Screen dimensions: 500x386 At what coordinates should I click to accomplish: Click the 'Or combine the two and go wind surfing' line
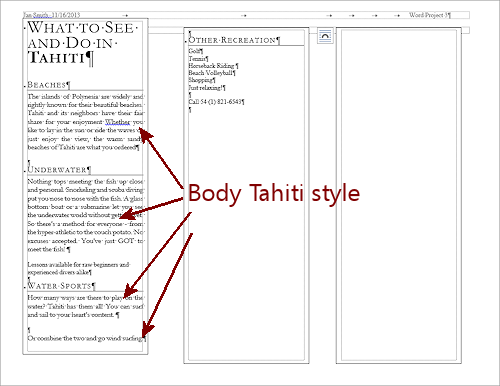click(86, 338)
